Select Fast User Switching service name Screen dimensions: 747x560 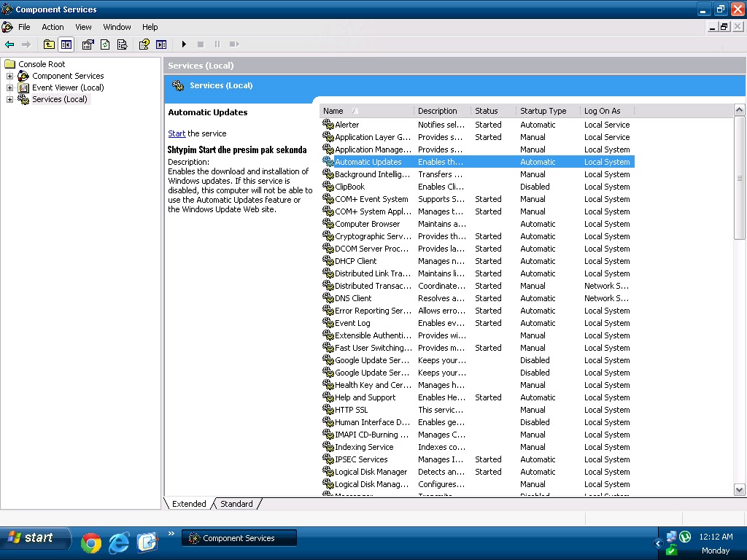pos(373,348)
